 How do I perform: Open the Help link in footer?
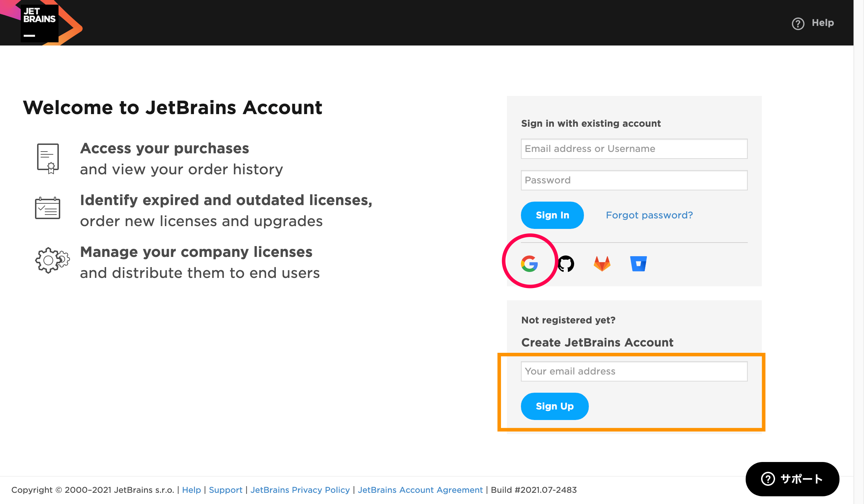pyautogui.click(x=191, y=490)
